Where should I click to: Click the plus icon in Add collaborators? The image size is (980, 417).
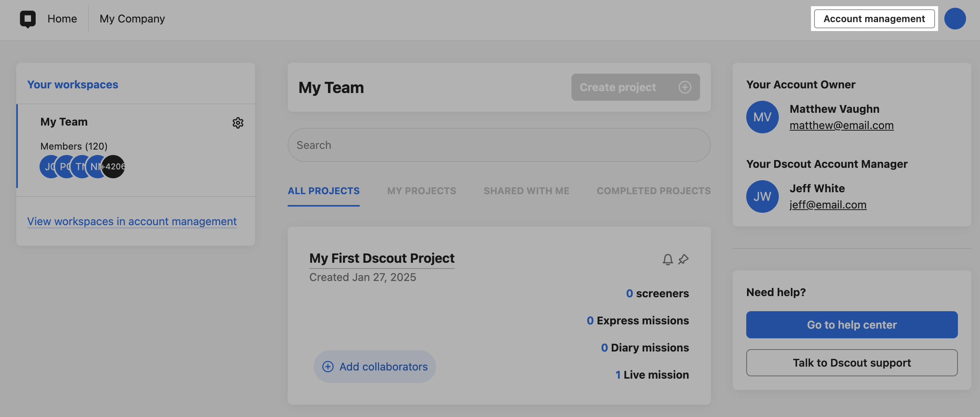(328, 367)
